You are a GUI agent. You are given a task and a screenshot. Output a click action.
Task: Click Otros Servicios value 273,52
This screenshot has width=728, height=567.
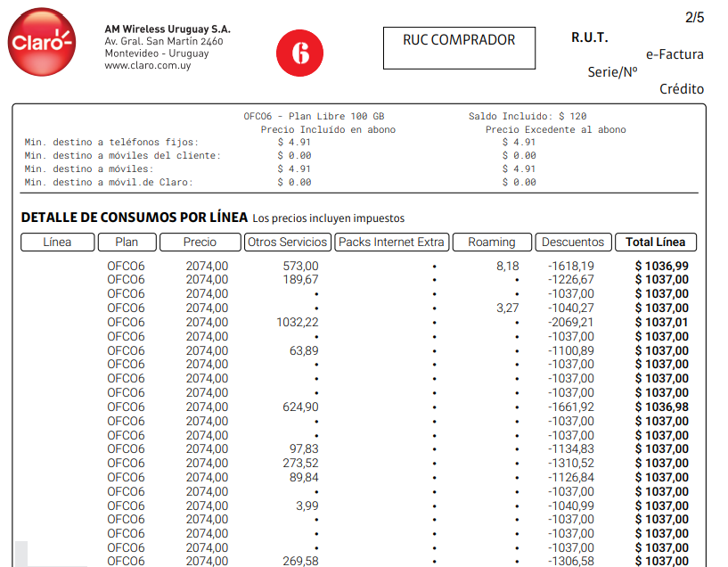(x=300, y=464)
